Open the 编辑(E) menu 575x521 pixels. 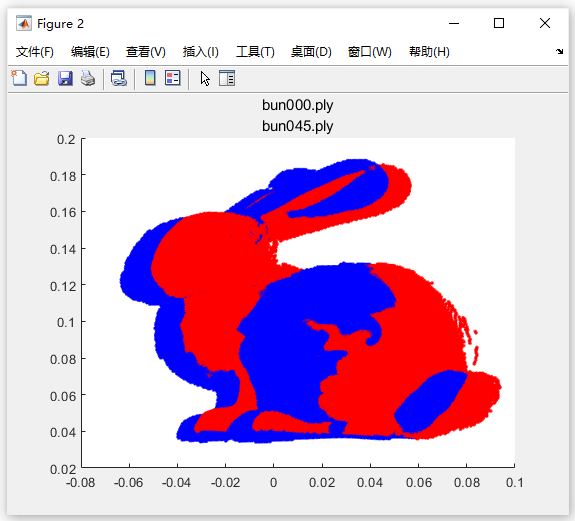click(x=90, y=52)
